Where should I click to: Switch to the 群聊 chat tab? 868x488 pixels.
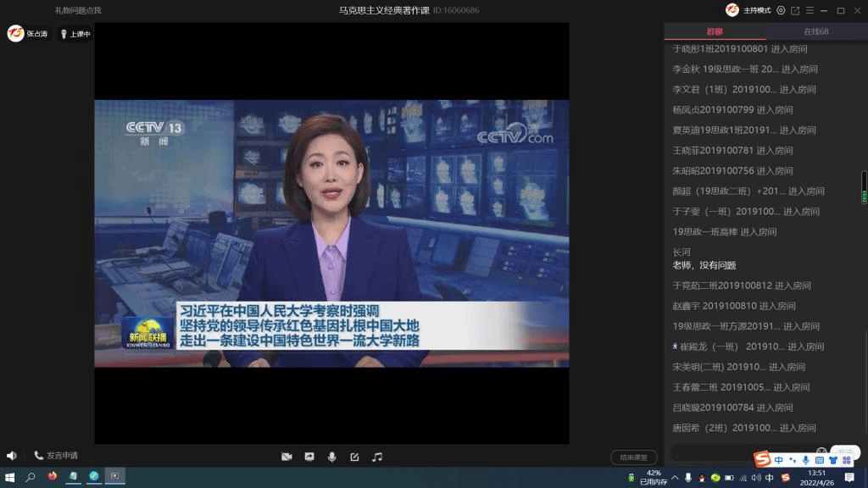tap(715, 31)
